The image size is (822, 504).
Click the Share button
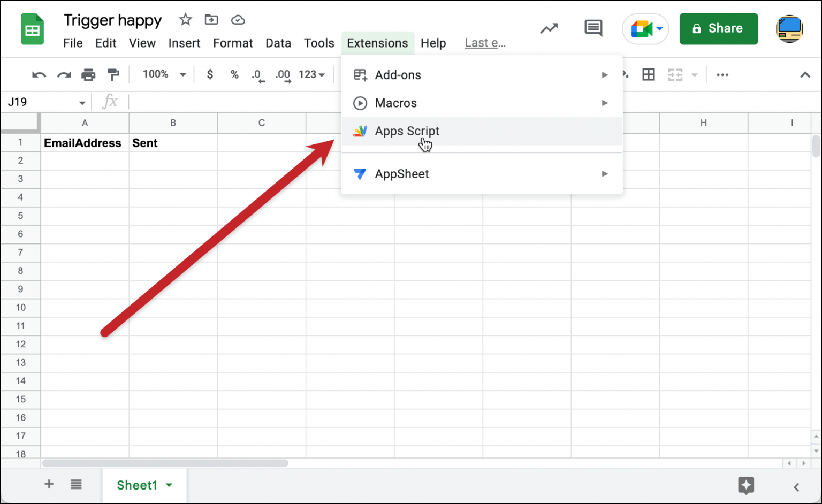[719, 28]
